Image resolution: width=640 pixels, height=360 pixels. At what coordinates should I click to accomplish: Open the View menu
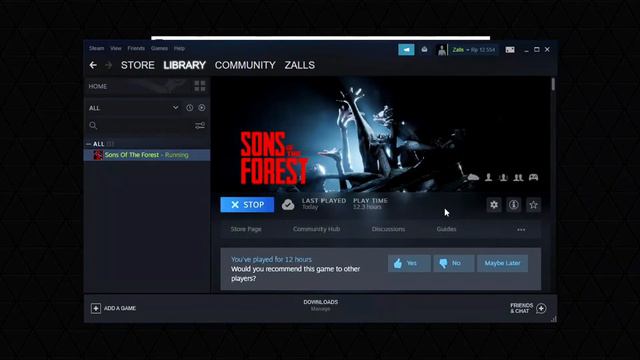(116, 48)
